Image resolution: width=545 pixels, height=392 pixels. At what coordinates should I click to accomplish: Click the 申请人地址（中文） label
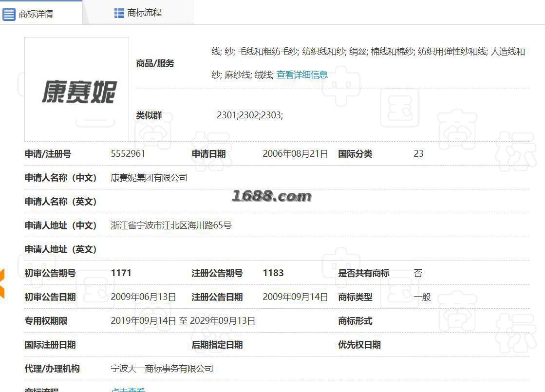[x=60, y=225]
